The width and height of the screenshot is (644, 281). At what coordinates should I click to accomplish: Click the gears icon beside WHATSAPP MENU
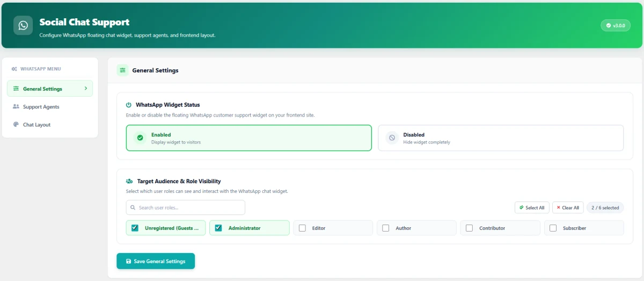point(14,69)
